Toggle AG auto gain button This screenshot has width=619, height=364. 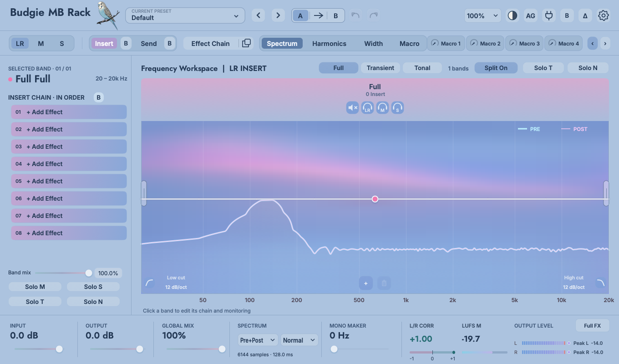[531, 15]
